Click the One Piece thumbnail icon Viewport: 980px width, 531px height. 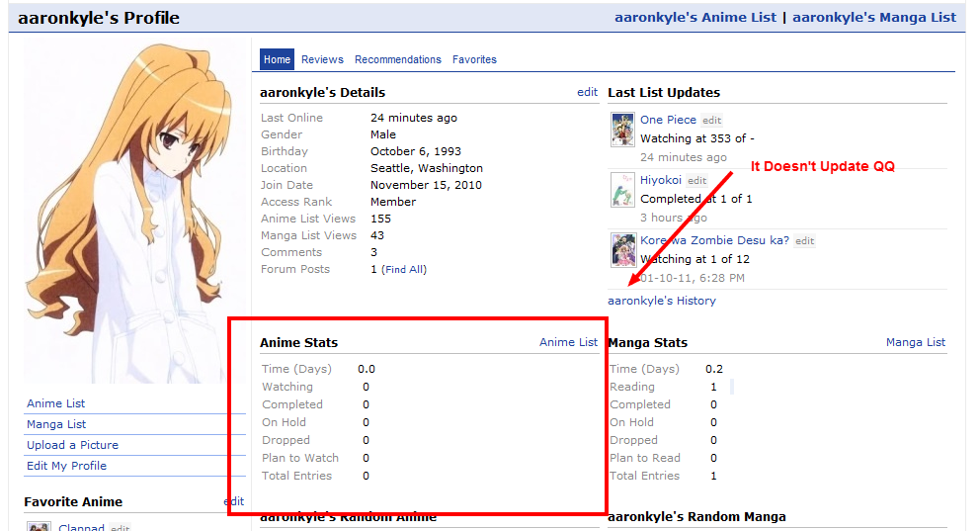pyautogui.click(x=622, y=130)
